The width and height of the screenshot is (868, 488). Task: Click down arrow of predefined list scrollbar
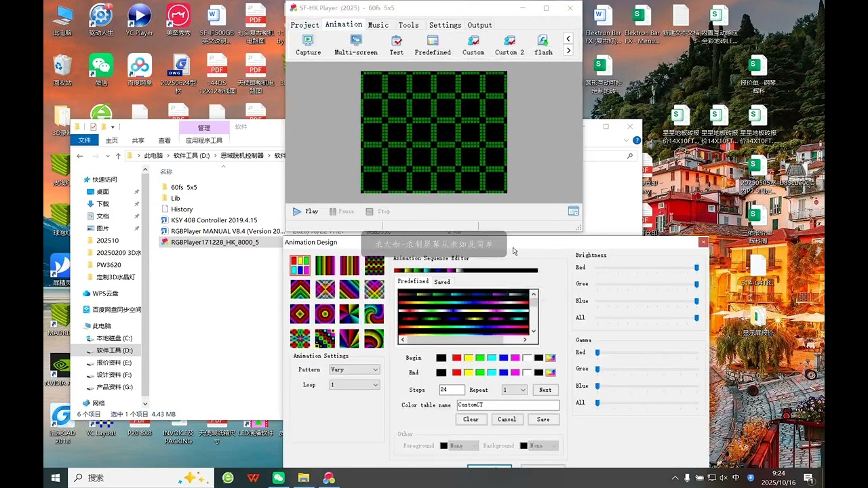(x=534, y=331)
